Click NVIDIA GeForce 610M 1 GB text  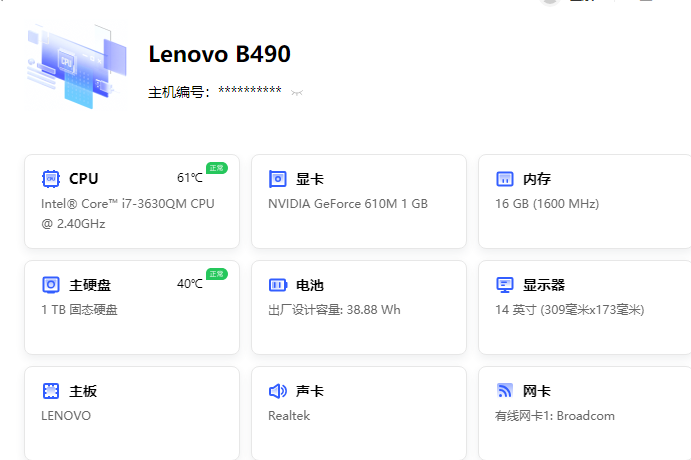coord(348,204)
